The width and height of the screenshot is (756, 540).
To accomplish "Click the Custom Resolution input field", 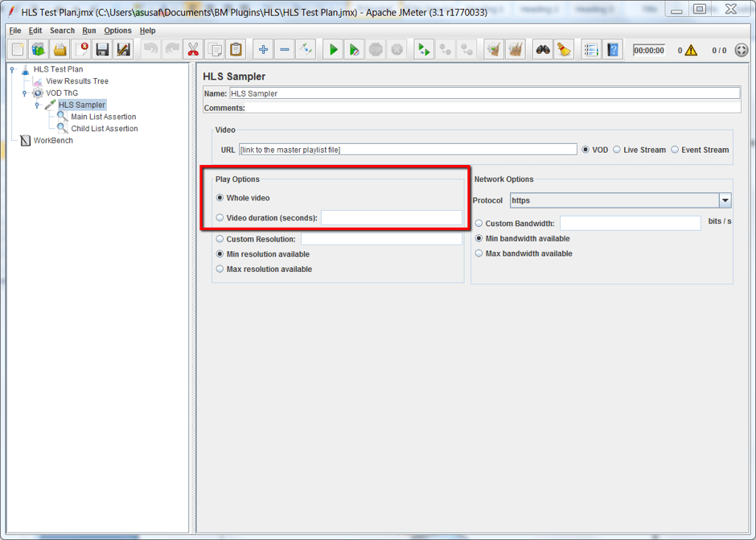I will coord(381,239).
